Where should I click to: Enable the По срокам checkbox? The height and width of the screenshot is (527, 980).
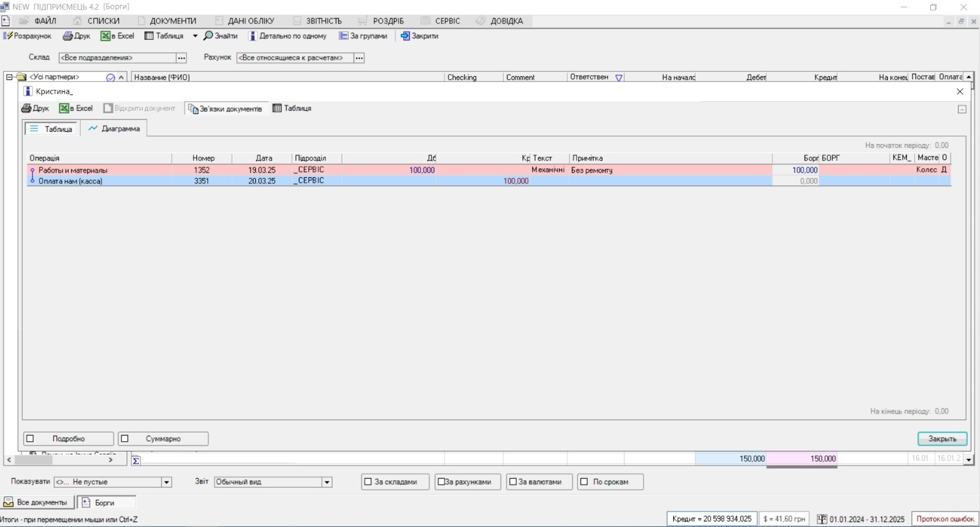[x=584, y=482]
